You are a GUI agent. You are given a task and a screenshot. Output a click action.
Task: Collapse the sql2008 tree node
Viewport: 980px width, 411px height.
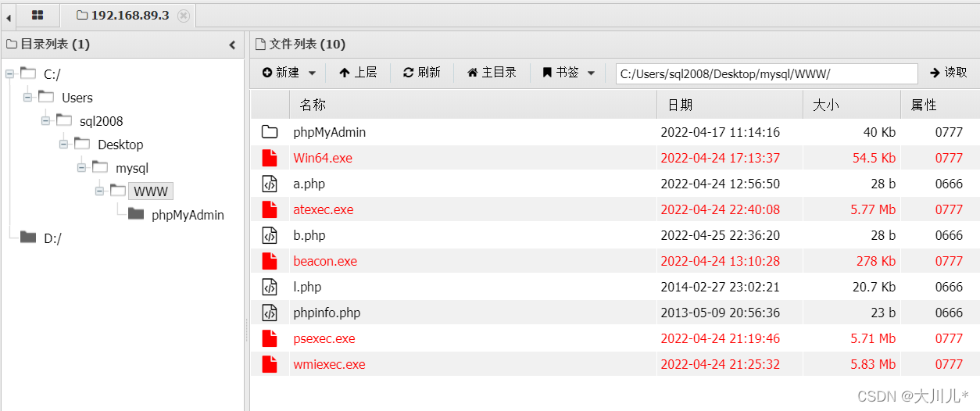click(x=45, y=120)
